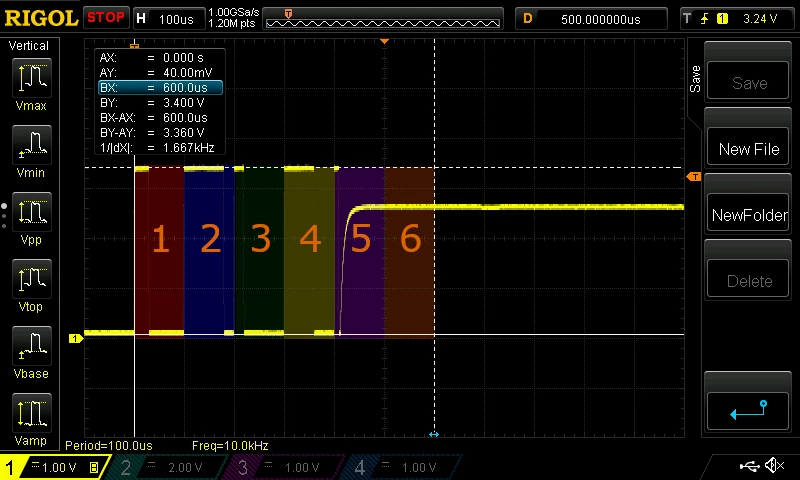The width and height of the screenshot is (800, 480).
Task: Click the measurement menu page dots
Action: pyautogui.click(x=4, y=216)
